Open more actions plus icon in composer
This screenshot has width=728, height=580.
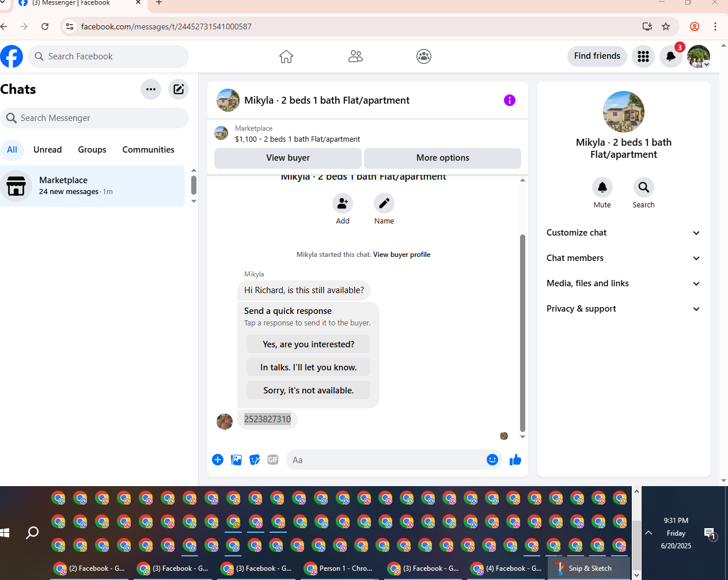click(x=218, y=460)
